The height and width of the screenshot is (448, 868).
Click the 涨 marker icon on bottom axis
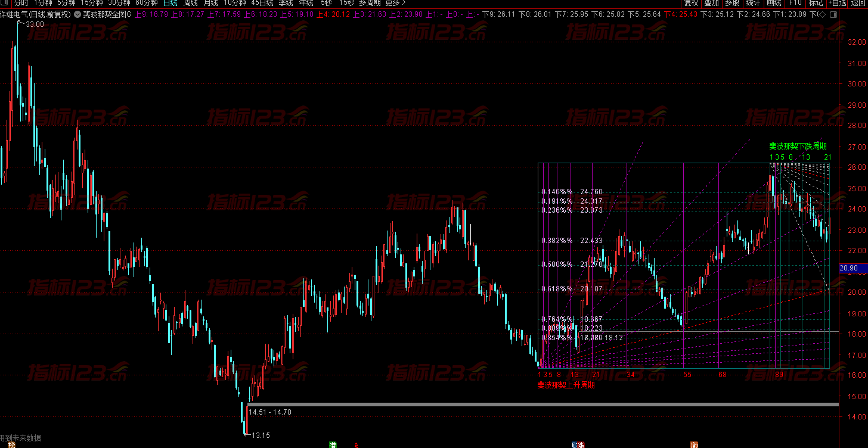pos(579,444)
